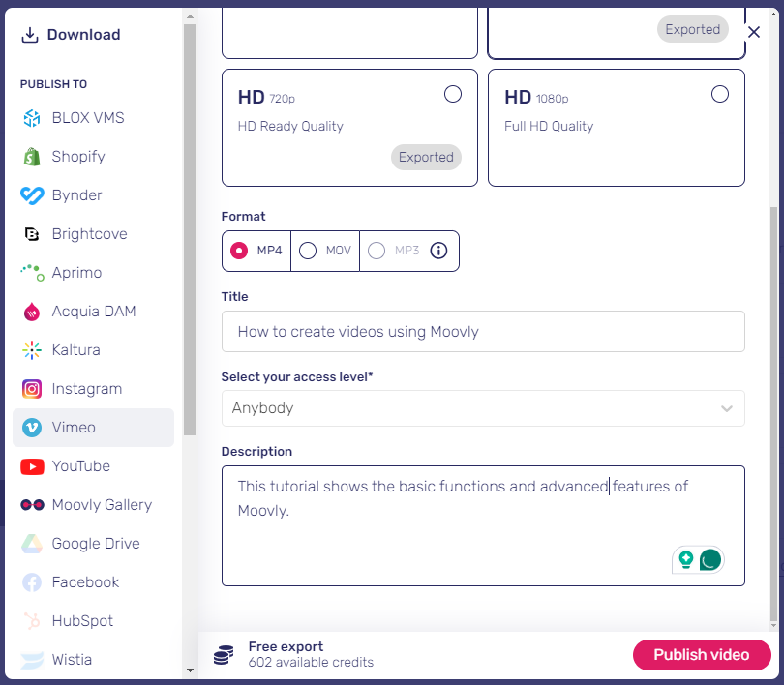Click the sidebar scroll down arrow
Viewport: 784px width, 685px height.
tap(190, 670)
